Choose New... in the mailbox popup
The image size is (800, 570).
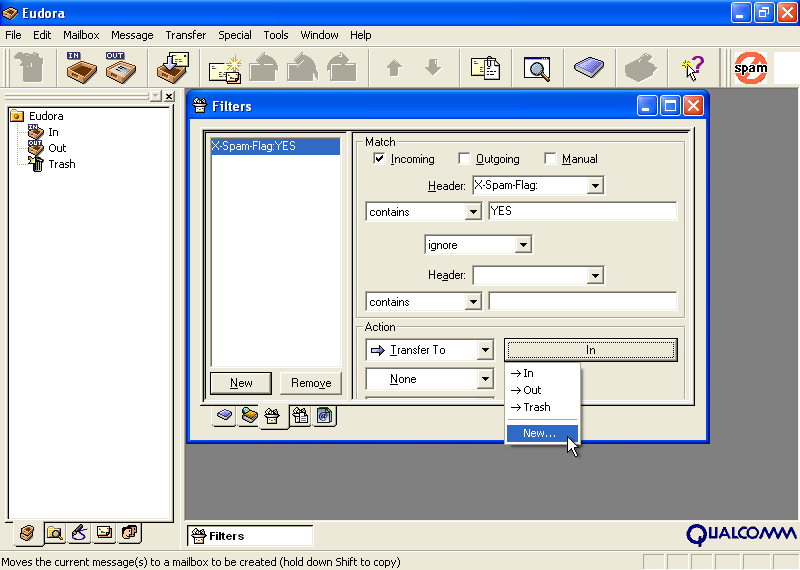(542, 433)
